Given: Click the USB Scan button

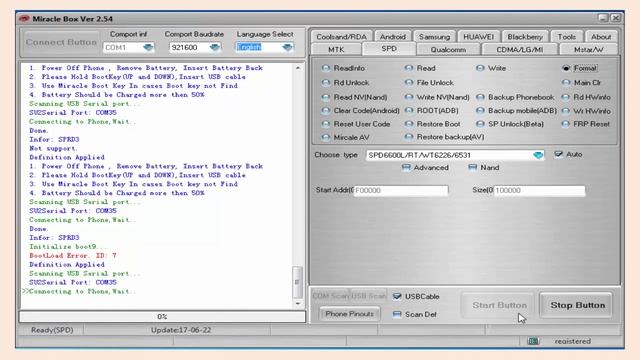Looking at the screenshot, I should coord(369,296).
